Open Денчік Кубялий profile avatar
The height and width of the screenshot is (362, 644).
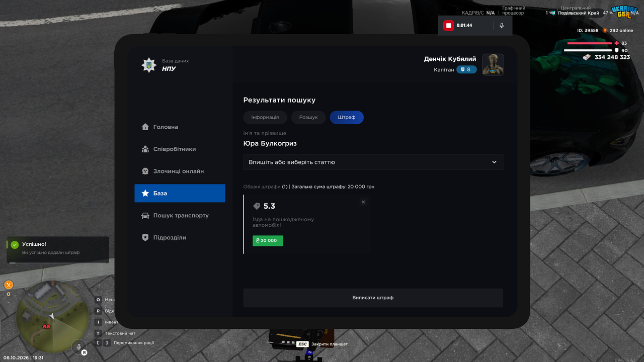click(493, 64)
